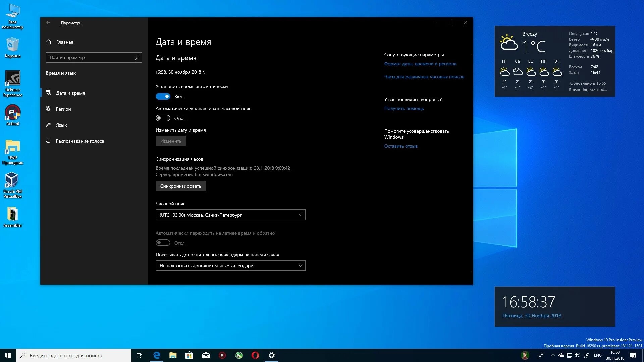The height and width of the screenshot is (362, 644).
Task: Toggle the летнее время daylight saving switch
Action: tap(163, 243)
